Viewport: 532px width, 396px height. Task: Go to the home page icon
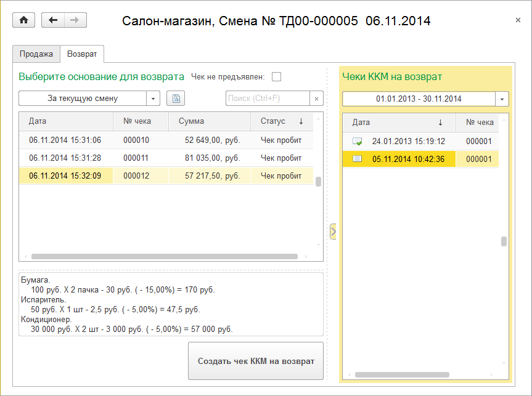24,20
